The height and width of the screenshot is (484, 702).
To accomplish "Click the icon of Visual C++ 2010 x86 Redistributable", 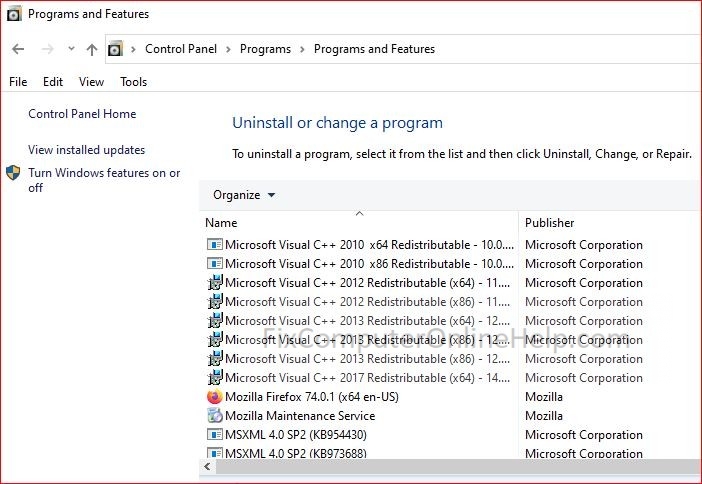I will coord(214,263).
